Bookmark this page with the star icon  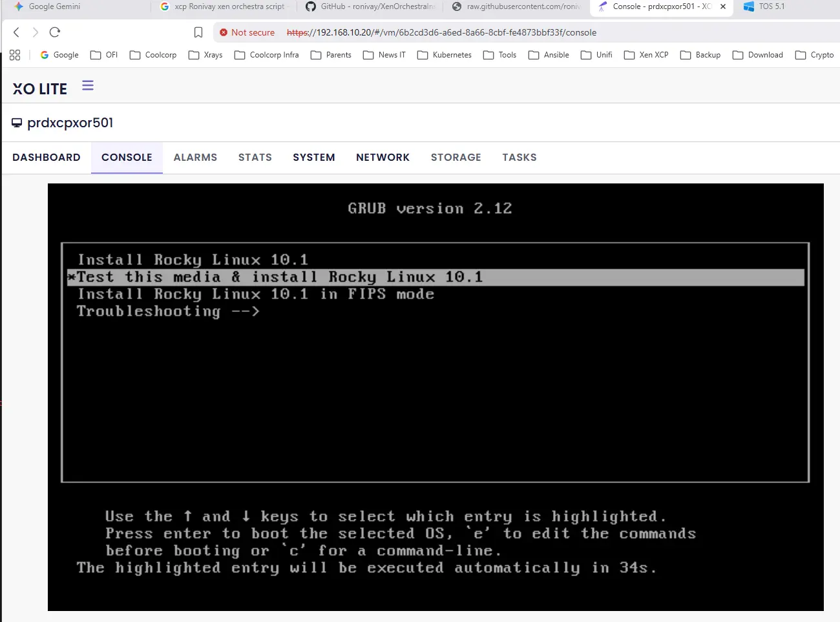(x=198, y=32)
